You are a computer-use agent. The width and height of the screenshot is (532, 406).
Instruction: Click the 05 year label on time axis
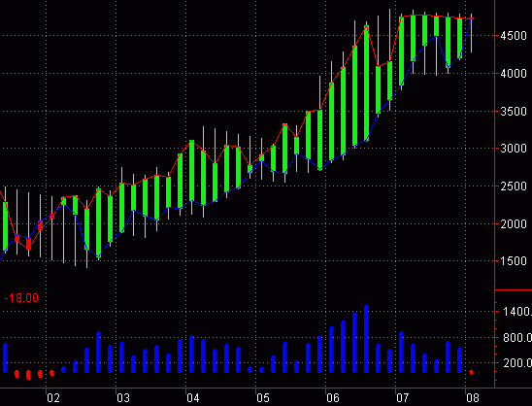point(263,398)
